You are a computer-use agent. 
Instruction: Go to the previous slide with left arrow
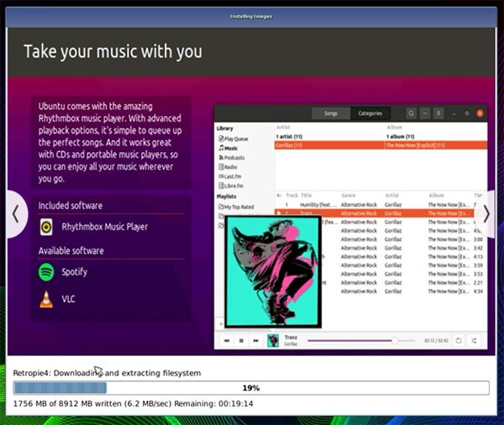click(x=15, y=214)
